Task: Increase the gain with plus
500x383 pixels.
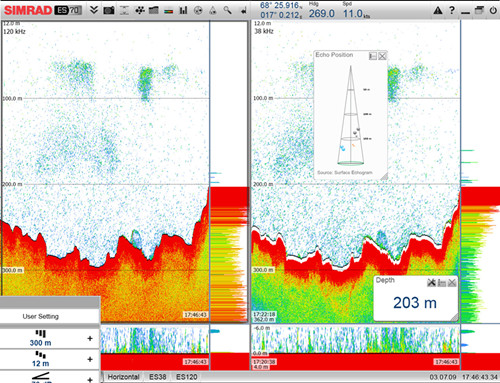Action: 90,380
